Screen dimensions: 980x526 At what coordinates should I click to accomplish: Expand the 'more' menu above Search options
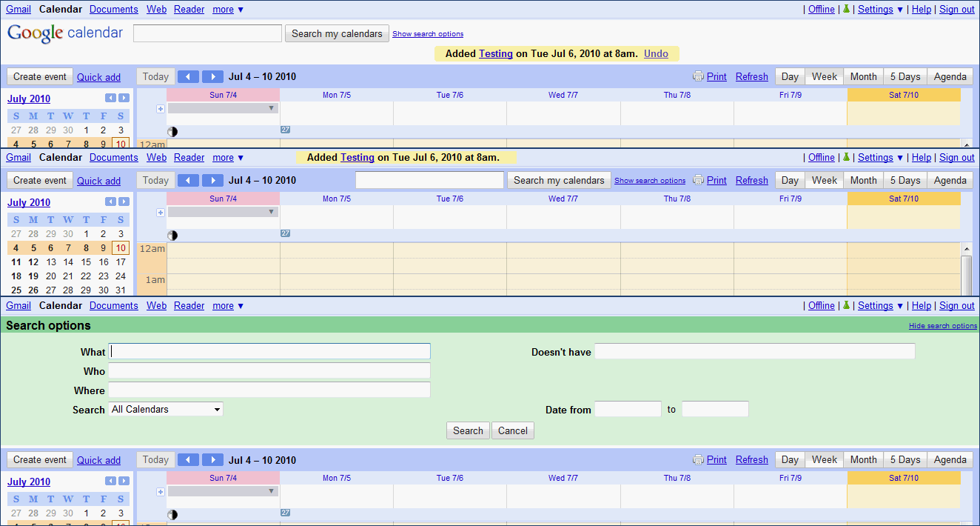pos(227,305)
